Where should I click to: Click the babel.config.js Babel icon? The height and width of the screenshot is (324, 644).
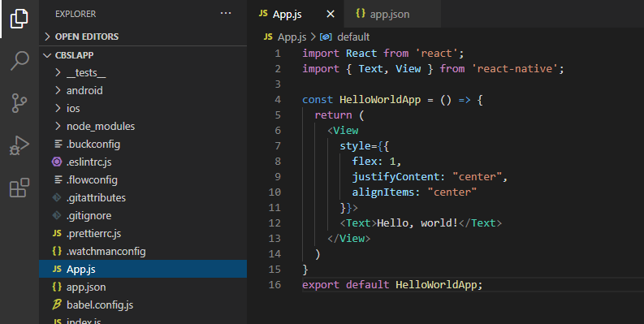[x=57, y=305]
